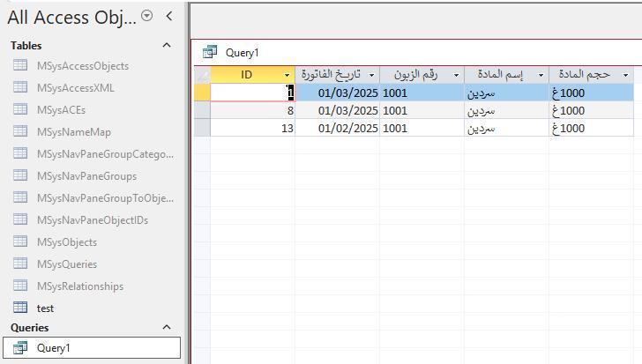Select MSysACEs in the Tables list

(x=61, y=110)
